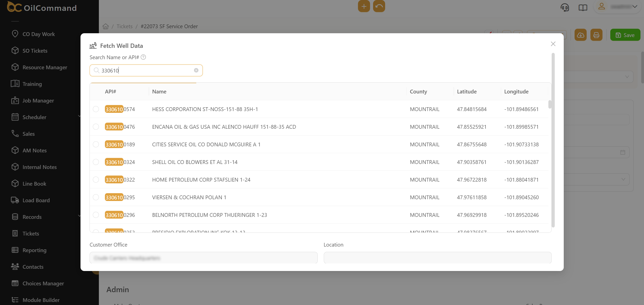Clear the well search field text
Image resolution: width=644 pixels, height=305 pixels.
196,70
